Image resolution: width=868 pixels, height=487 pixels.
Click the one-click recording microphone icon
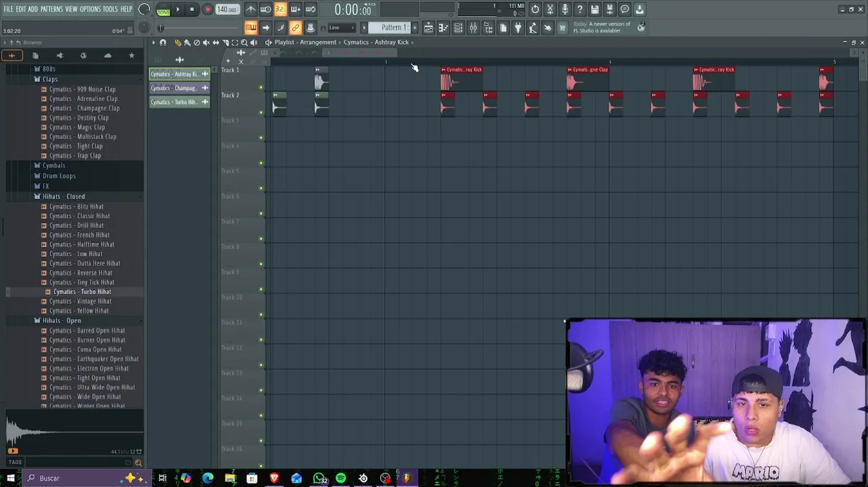[x=565, y=9]
